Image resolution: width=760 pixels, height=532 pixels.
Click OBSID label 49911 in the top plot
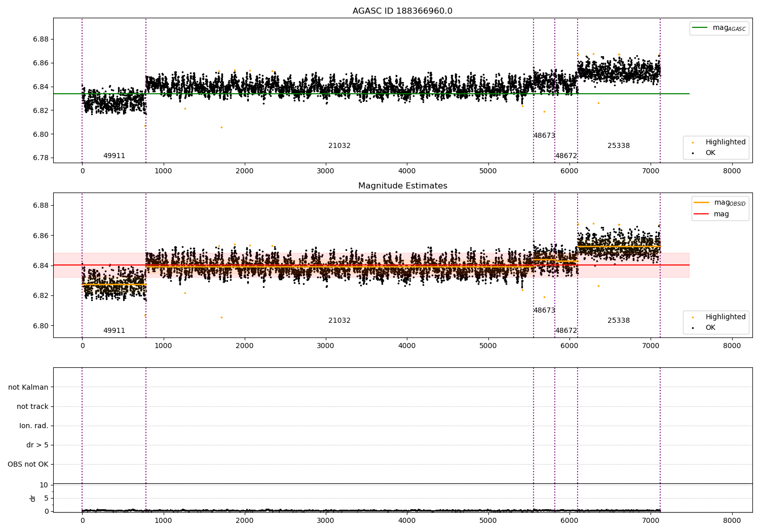click(x=114, y=156)
